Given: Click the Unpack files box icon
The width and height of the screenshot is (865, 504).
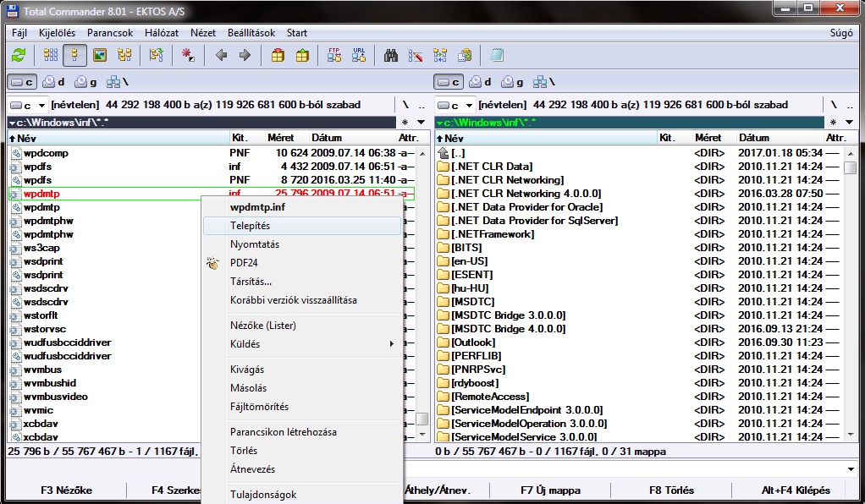Looking at the screenshot, I should (302, 55).
